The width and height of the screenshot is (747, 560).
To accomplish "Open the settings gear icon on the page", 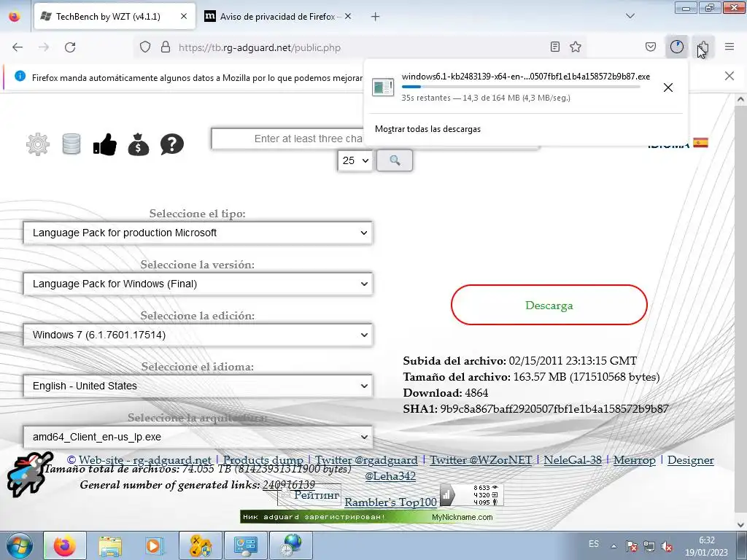I will coord(38,144).
